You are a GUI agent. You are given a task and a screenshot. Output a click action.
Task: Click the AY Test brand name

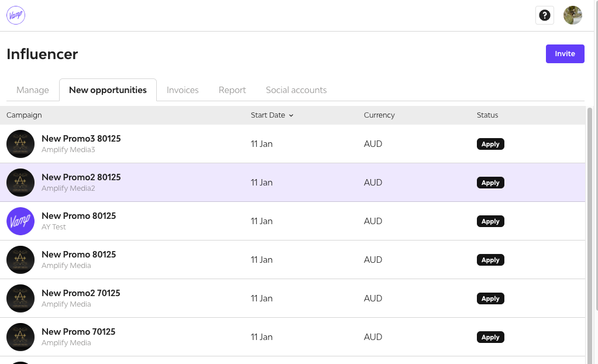click(54, 227)
